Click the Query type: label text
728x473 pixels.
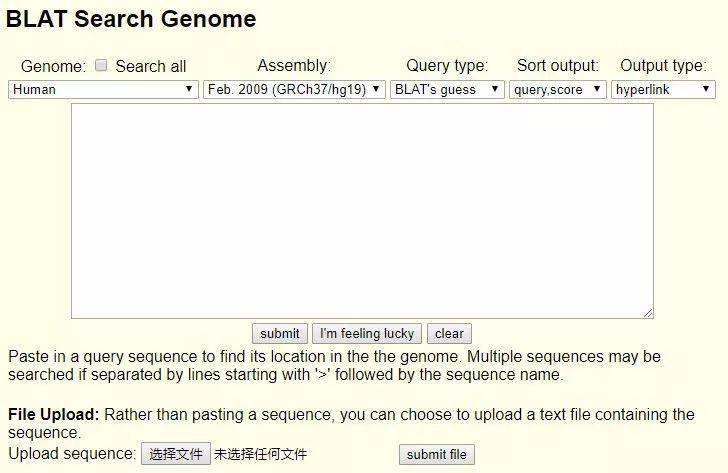[447, 65]
